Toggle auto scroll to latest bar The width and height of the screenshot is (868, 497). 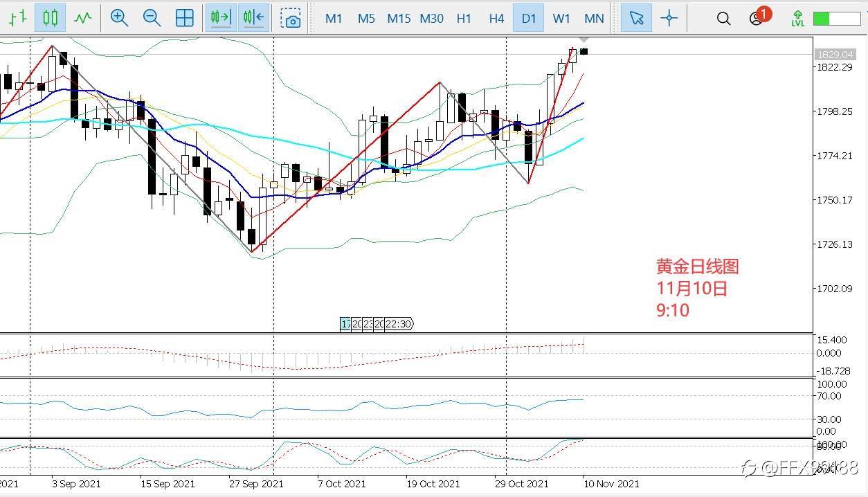click(x=221, y=18)
